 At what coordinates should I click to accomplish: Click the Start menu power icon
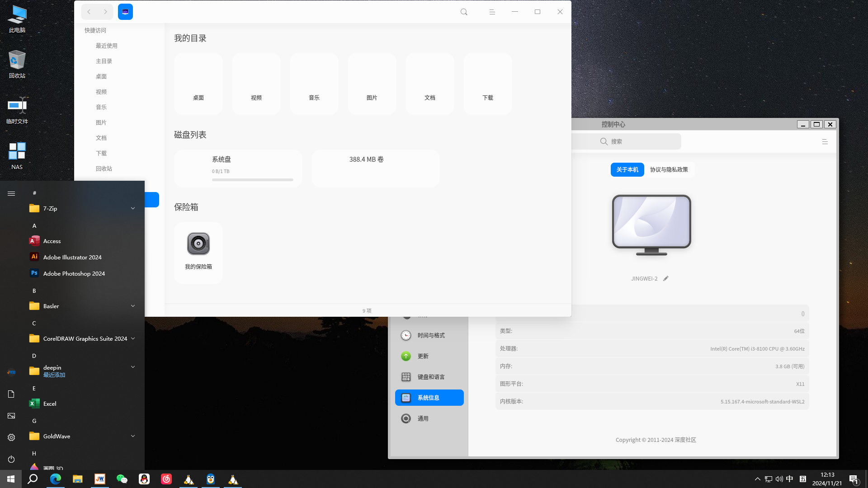(x=11, y=459)
